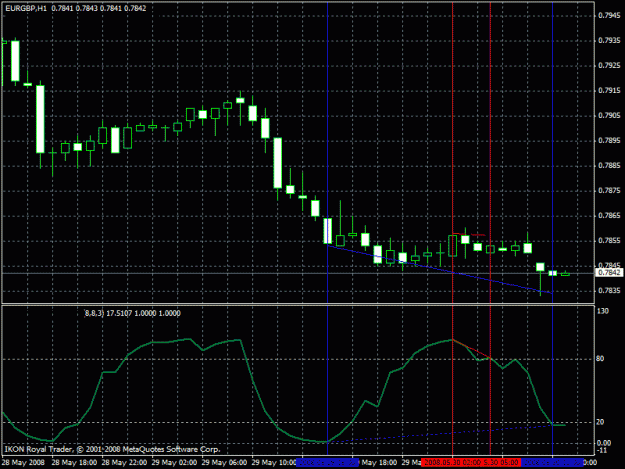Click the 0.7855 price axis label
The height and width of the screenshot is (469, 625).
click(x=609, y=241)
